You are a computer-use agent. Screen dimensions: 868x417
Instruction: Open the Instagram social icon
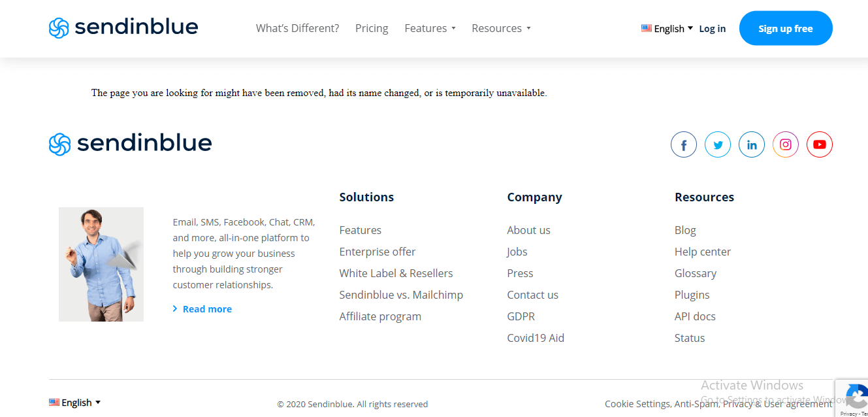[x=786, y=144]
